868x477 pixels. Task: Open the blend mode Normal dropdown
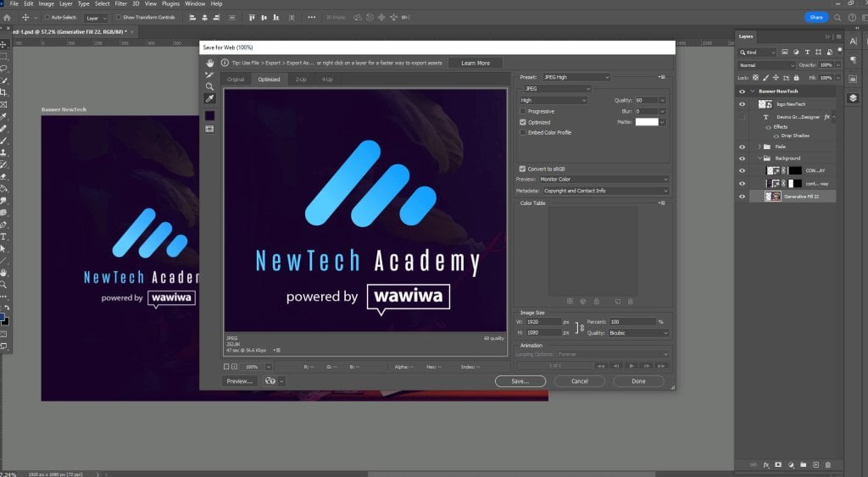point(766,64)
